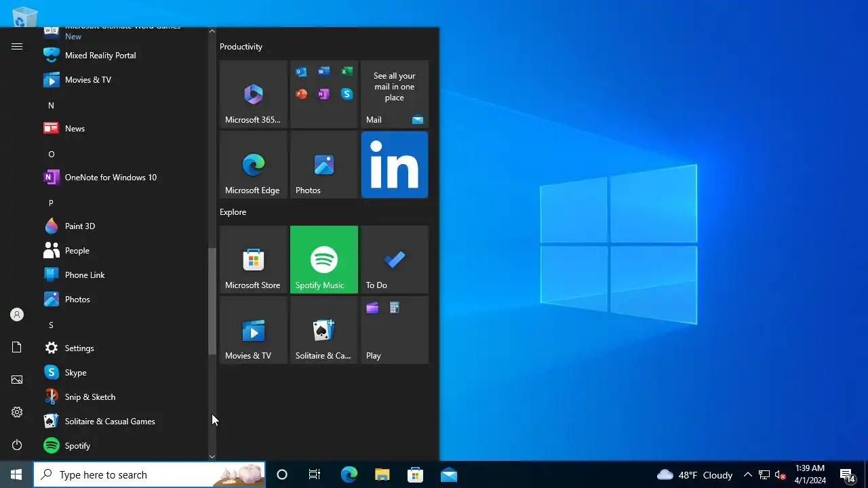Open the user account menu
The width and height of the screenshot is (868, 488).
pyautogui.click(x=17, y=314)
